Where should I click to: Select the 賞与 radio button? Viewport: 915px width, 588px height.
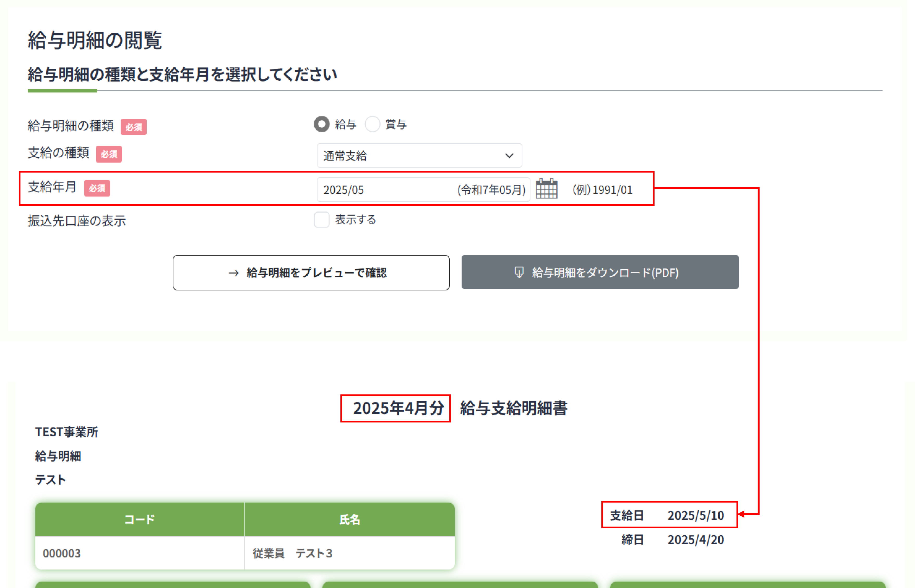pyautogui.click(x=372, y=124)
